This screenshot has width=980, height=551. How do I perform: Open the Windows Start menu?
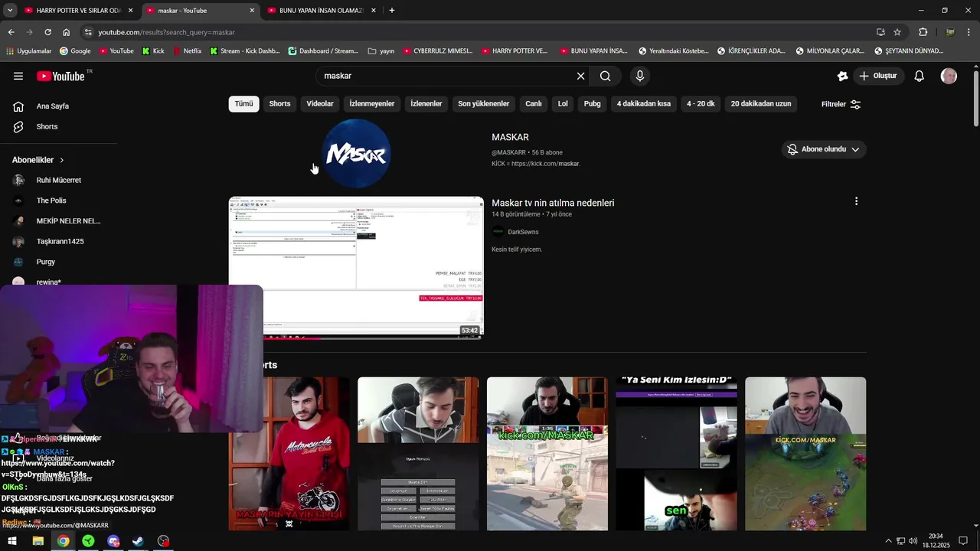pos(12,541)
